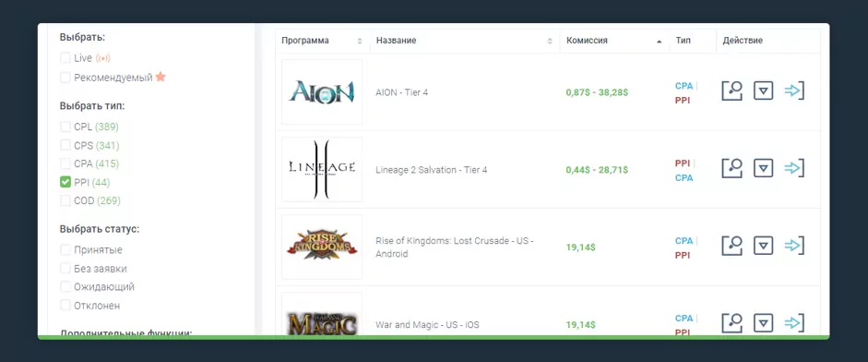This screenshot has width=868, height=362.
Task: Enable the Live checkbox
Action: tap(65, 58)
